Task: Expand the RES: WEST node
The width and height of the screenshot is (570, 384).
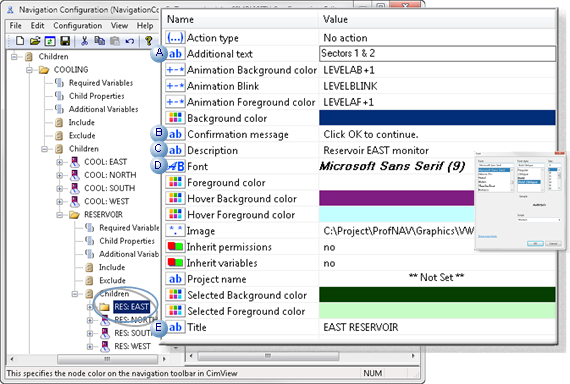Action: 90,347
